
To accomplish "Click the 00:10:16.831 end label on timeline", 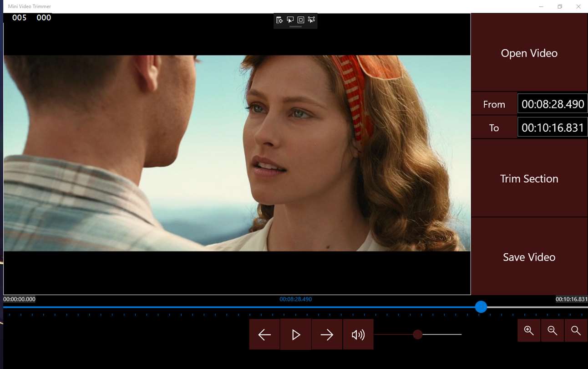I will point(572,299).
